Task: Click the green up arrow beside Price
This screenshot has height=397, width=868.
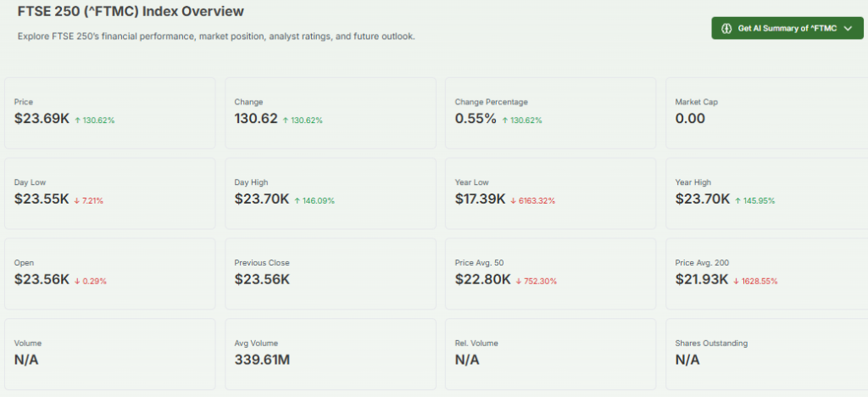Action: 78,120
